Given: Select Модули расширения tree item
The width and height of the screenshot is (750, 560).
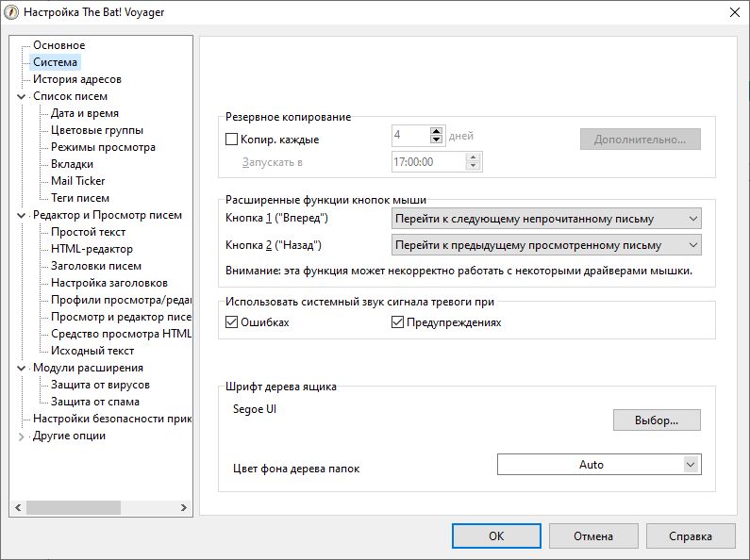Looking at the screenshot, I should 88,368.
